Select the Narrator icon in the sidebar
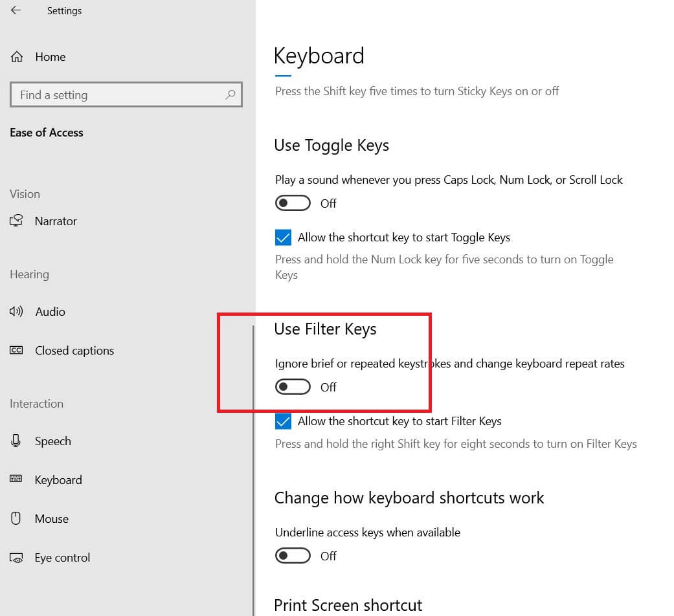The width and height of the screenshot is (674, 616). [17, 221]
